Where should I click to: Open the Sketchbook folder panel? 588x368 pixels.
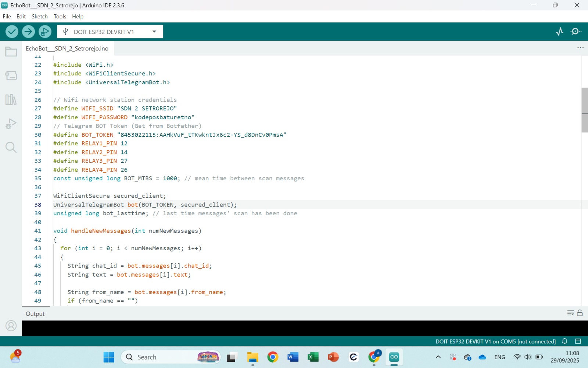pos(11,52)
